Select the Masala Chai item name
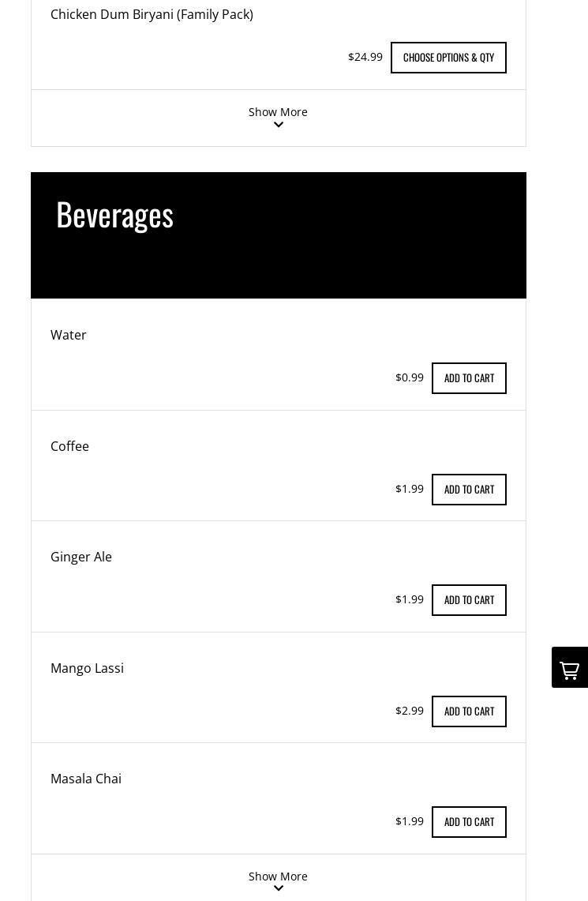588x901 pixels. pyautogui.click(x=86, y=779)
